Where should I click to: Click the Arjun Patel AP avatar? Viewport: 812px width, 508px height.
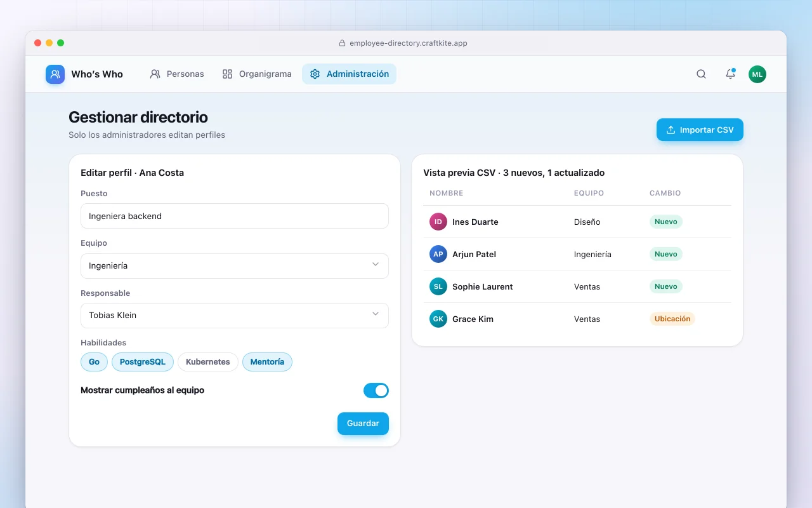pyautogui.click(x=438, y=254)
